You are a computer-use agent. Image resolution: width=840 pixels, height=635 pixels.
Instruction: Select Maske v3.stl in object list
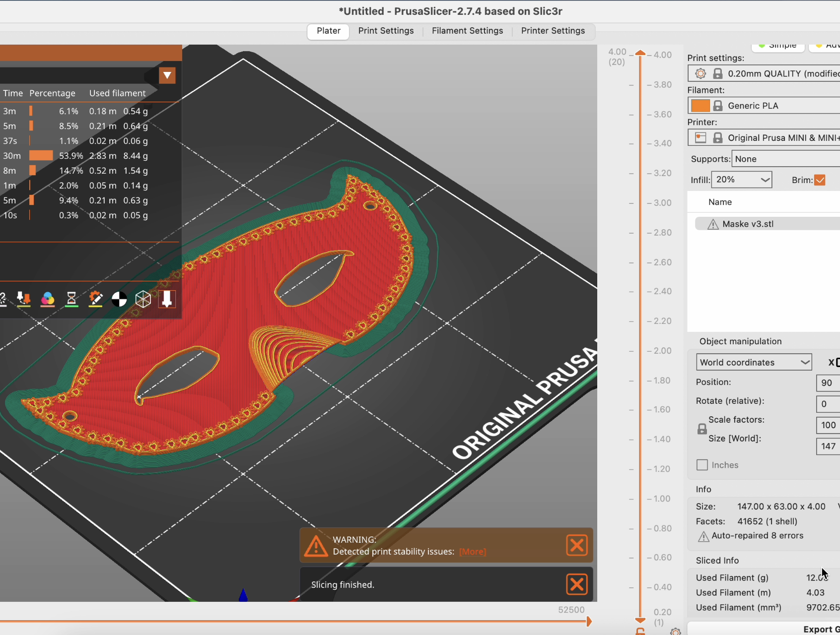point(748,224)
